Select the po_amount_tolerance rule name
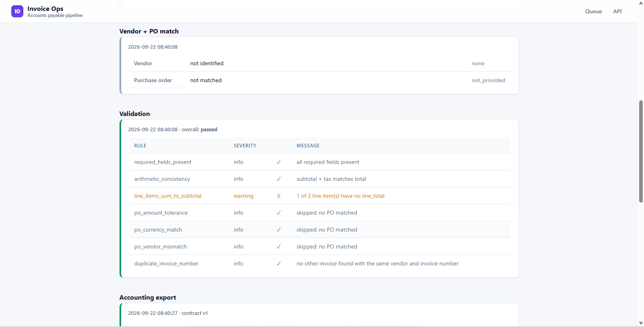The image size is (644, 327). click(x=161, y=213)
